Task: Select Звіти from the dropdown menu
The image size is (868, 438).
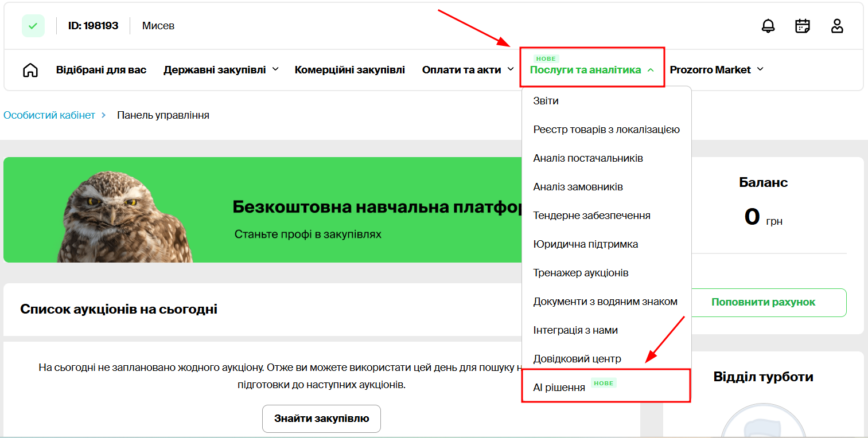Action: (546, 101)
